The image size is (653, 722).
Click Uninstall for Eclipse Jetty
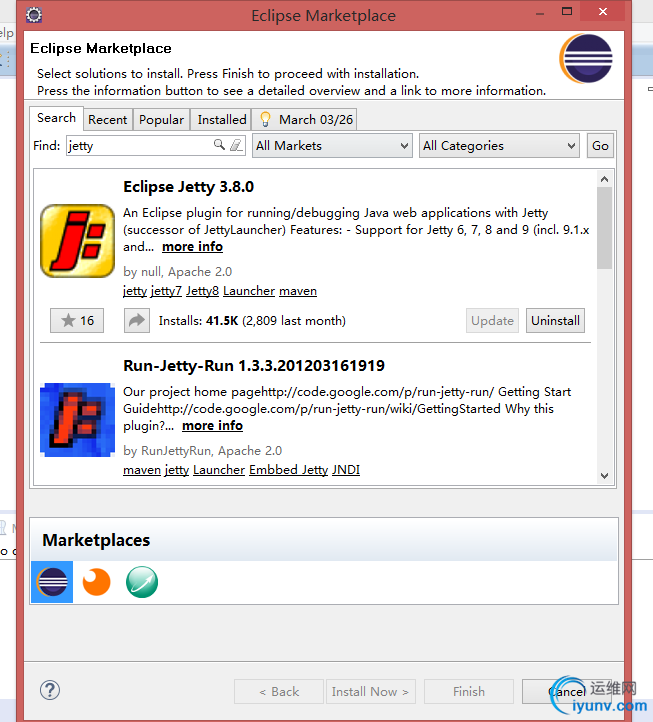[x=555, y=320]
